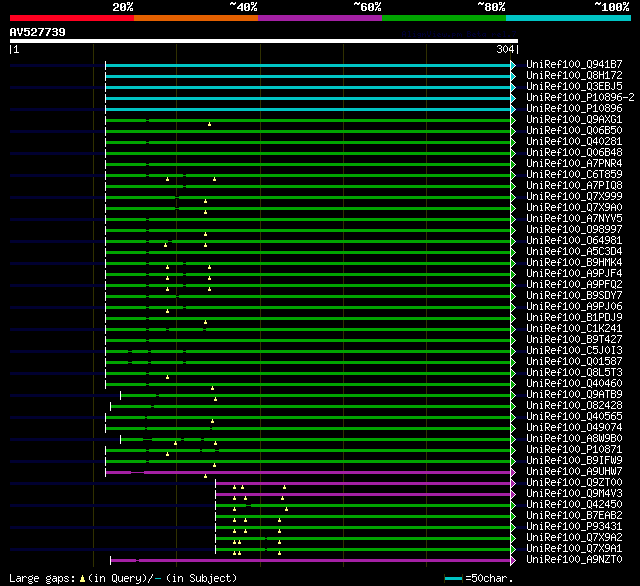This screenshot has width=640, height=586.
Task: Click the UniRef100_Q7X9A0 label
Action: click(574, 208)
